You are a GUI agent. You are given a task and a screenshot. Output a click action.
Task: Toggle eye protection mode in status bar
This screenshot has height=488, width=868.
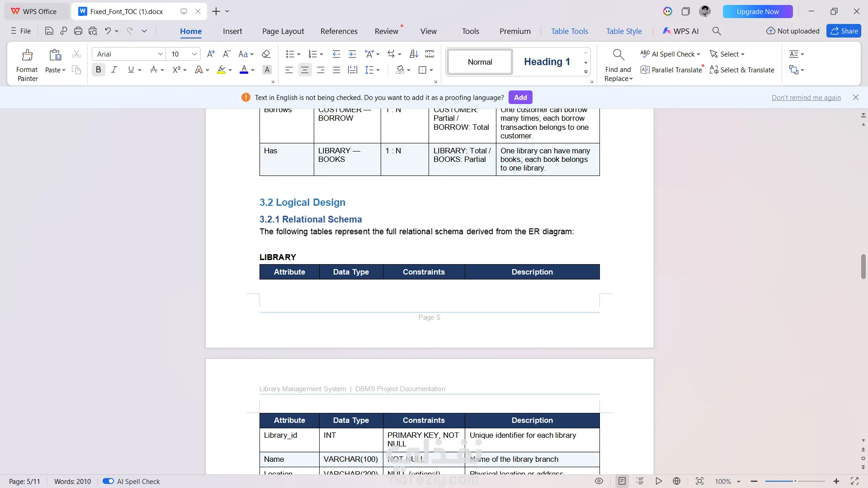pyautogui.click(x=599, y=481)
